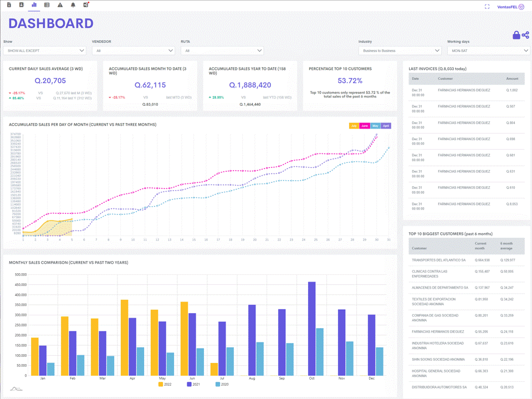The height and width of the screenshot is (399, 532).
Task: Click the Q.20,705 daily sales average value
Action: point(50,81)
